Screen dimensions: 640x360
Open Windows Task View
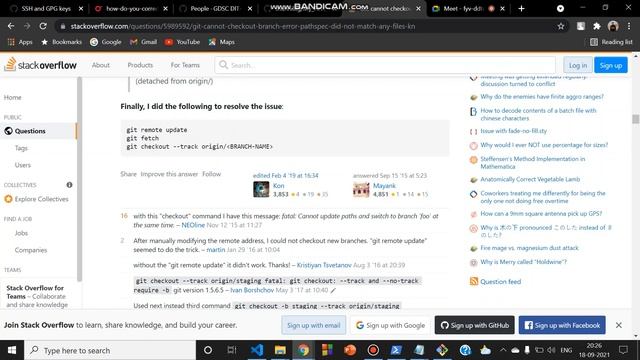(232, 350)
